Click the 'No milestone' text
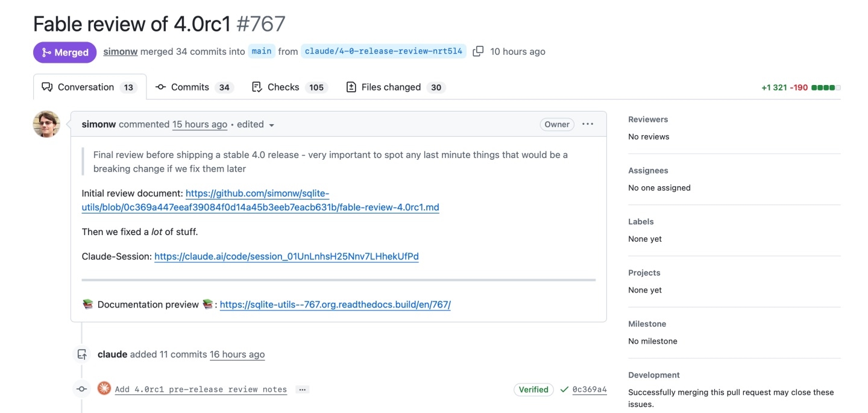868x413 pixels. (x=653, y=341)
